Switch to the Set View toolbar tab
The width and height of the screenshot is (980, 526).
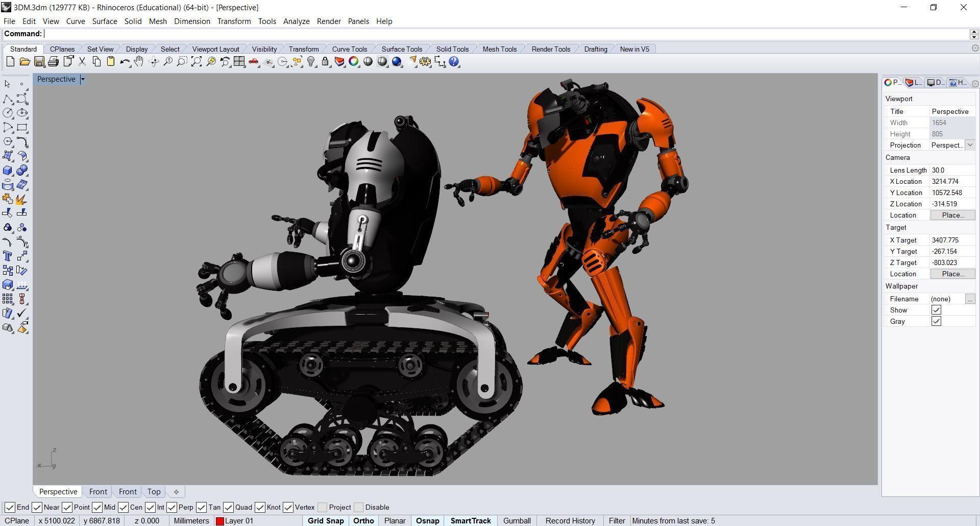(x=100, y=49)
